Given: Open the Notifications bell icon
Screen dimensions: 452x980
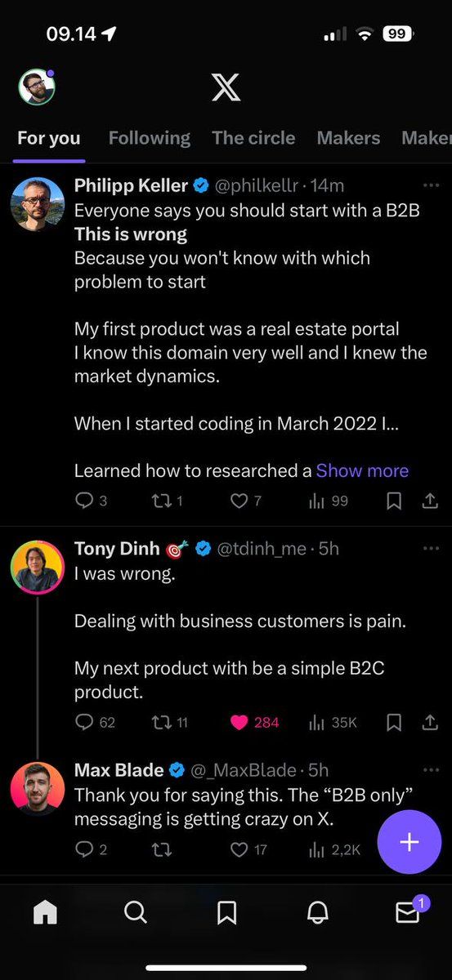Looking at the screenshot, I should tap(317, 912).
